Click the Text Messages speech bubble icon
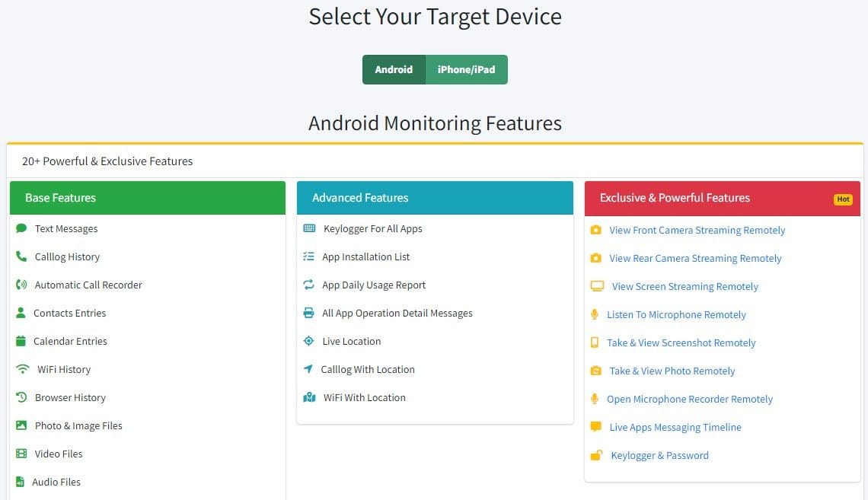The height and width of the screenshot is (500, 868). 21,228
